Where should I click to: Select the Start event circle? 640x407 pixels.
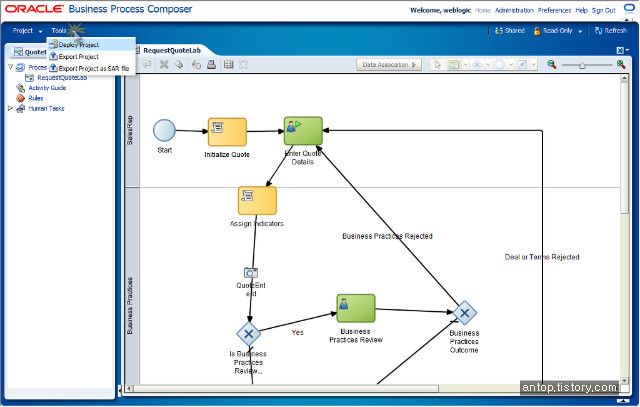pyautogui.click(x=164, y=131)
